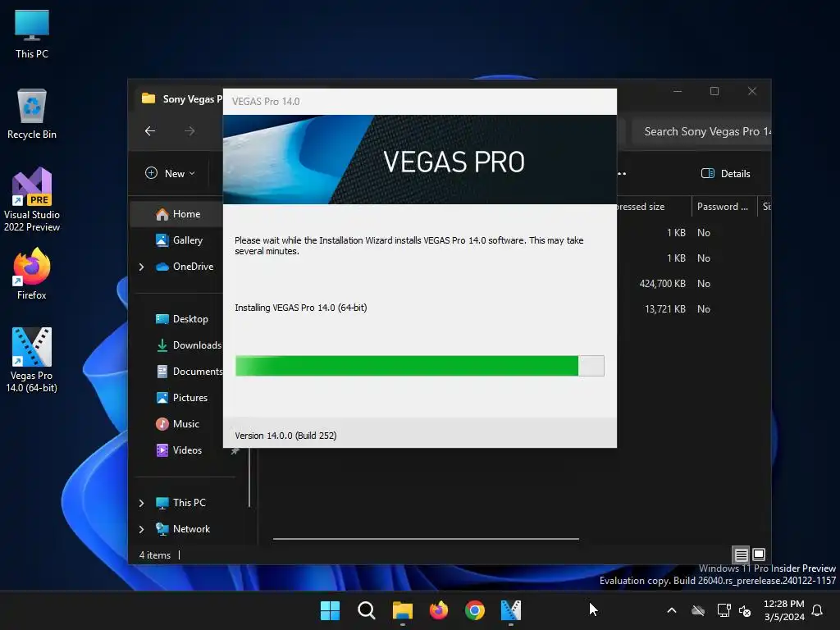Open the Windows Start menu
The image size is (840, 630).
(x=330, y=610)
